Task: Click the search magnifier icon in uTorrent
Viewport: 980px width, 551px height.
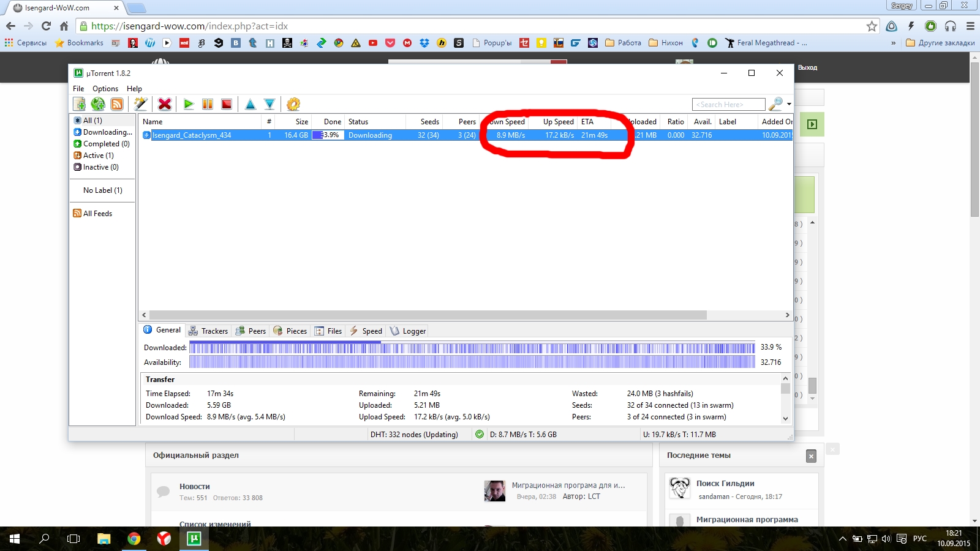Action: point(775,104)
